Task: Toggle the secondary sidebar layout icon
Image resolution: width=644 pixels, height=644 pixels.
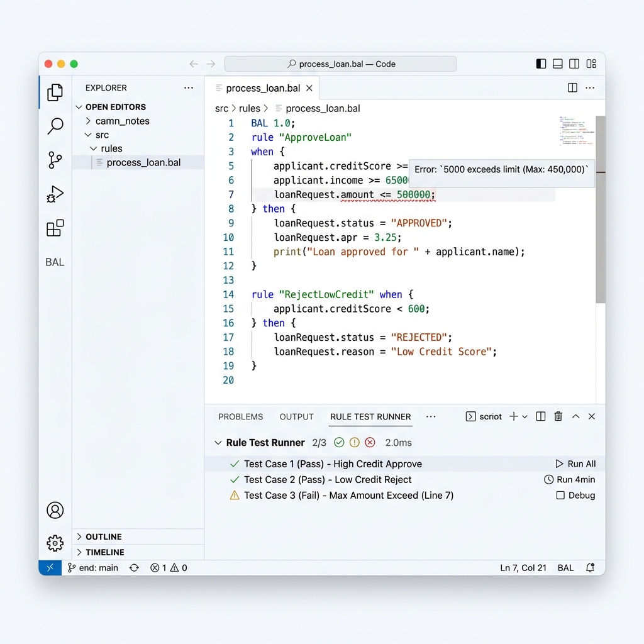Action: [574, 64]
